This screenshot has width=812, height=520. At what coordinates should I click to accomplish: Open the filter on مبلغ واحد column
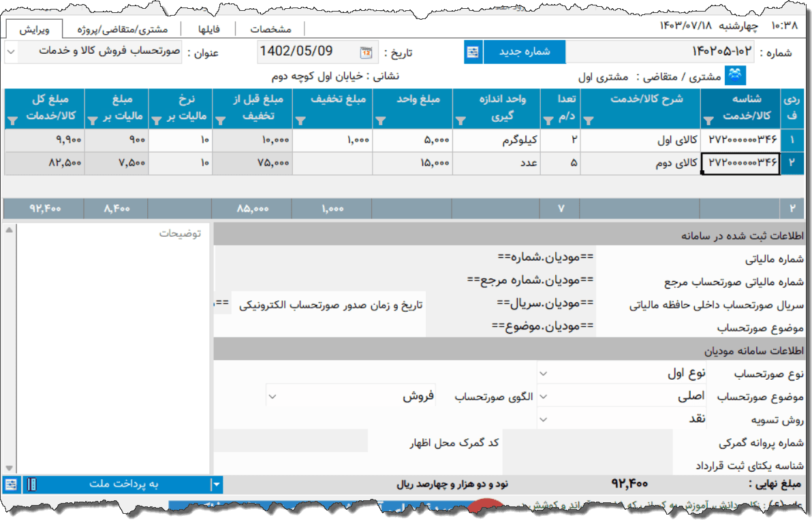[380, 121]
